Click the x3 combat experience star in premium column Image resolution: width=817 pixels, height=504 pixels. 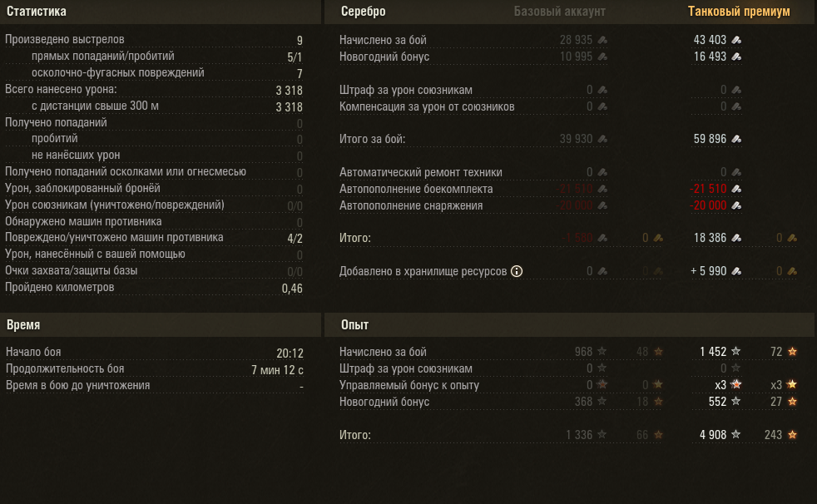point(735,385)
